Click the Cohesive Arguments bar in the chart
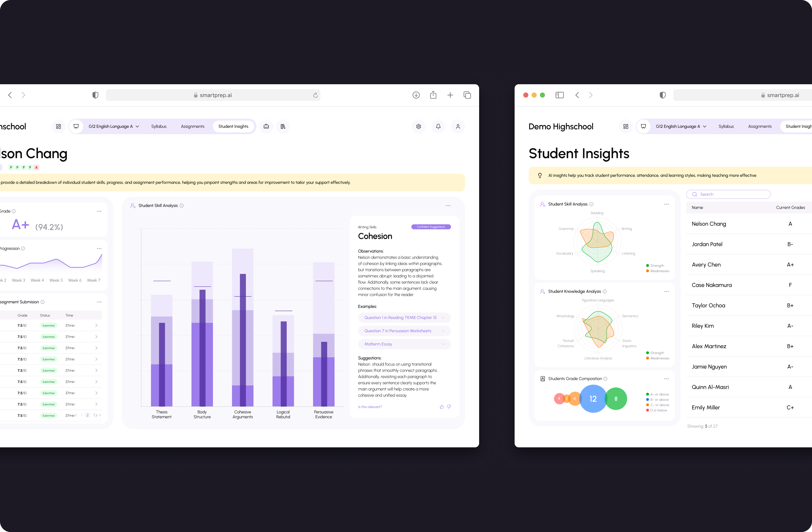Image resolution: width=812 pixels, height=532 pixels. (x=243, y=328)
